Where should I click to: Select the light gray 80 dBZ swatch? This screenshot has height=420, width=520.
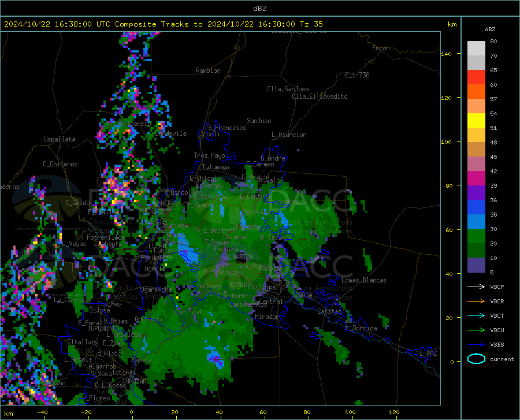pos(476,49)
